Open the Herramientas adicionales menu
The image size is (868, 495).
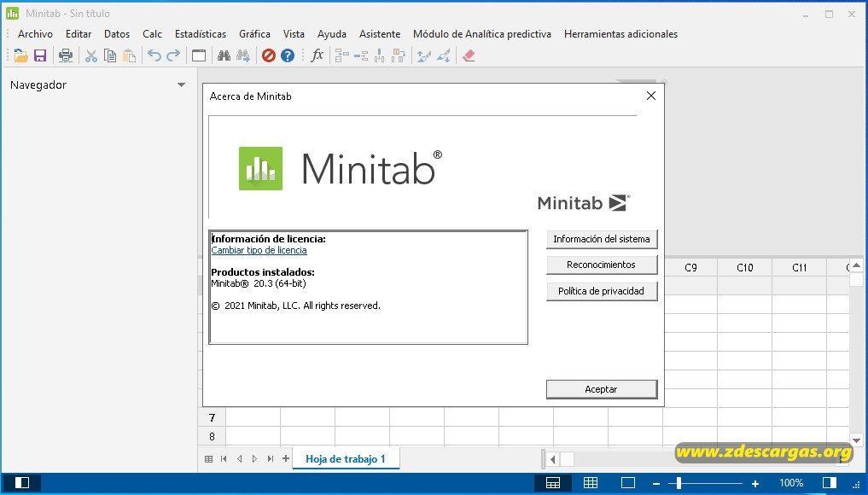pyautogui.click(x=620, y=34)
